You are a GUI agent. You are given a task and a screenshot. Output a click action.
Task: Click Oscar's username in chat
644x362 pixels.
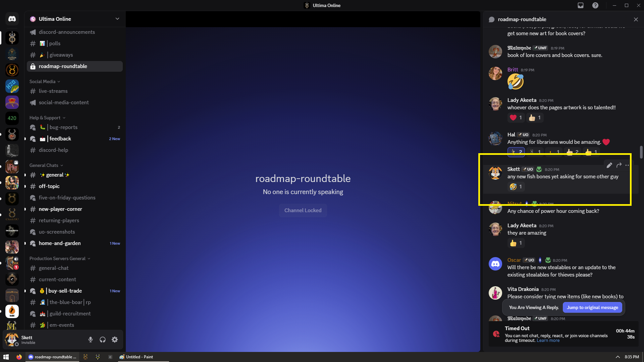pos(514,260)
